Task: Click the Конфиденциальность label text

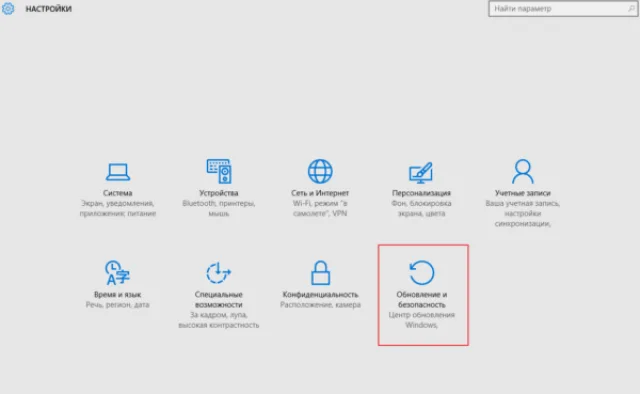Action: pyautogui.click(x=320, y=294)
